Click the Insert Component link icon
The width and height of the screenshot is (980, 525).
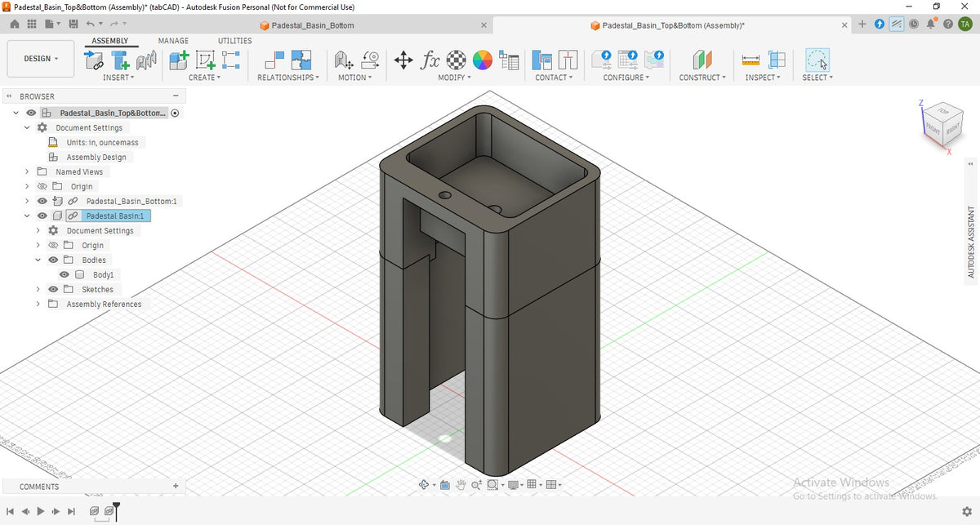coord(94,60)
